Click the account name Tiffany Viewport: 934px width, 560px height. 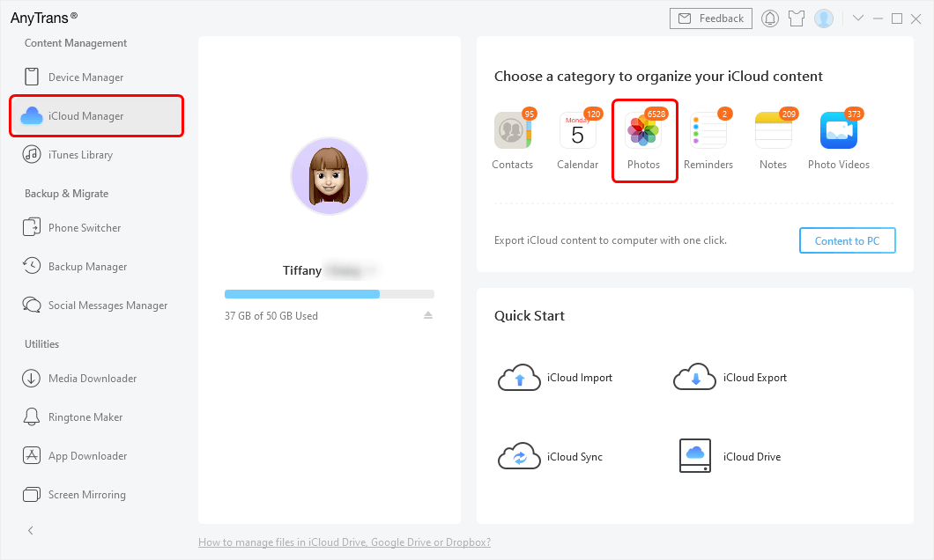tap(302, 271)
